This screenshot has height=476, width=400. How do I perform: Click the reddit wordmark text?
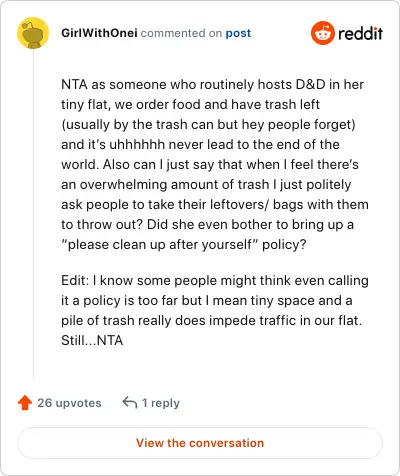pyautogui.click(x=360, y=33)
